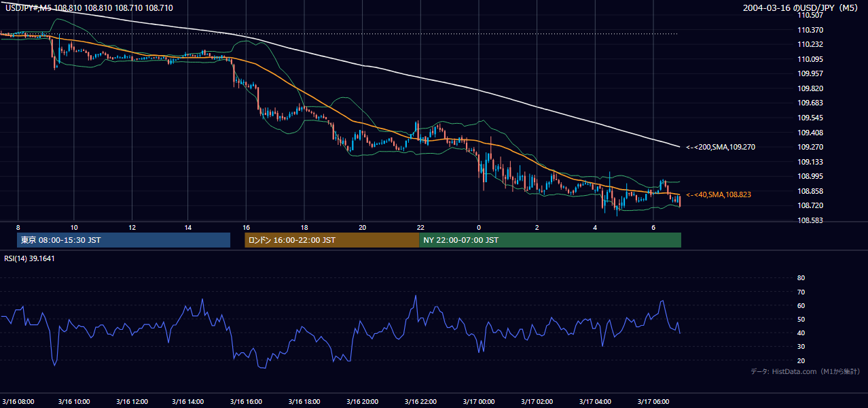Click price level 110.095 on the price axis
This screenshot has width=868, height=408.
point(810,59)
